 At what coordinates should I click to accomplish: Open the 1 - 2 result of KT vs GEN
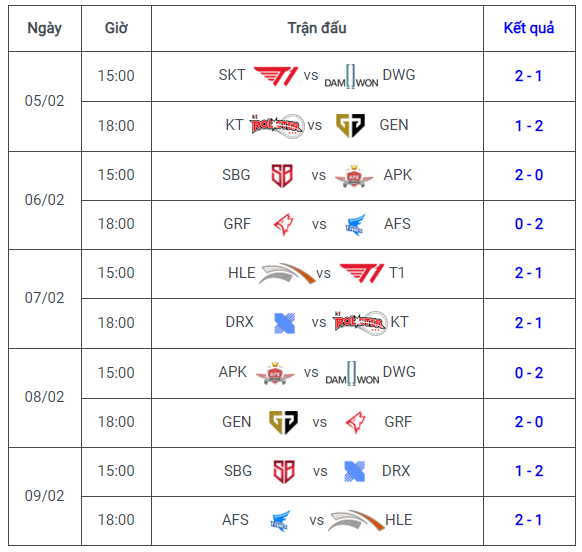click(529, 126)
